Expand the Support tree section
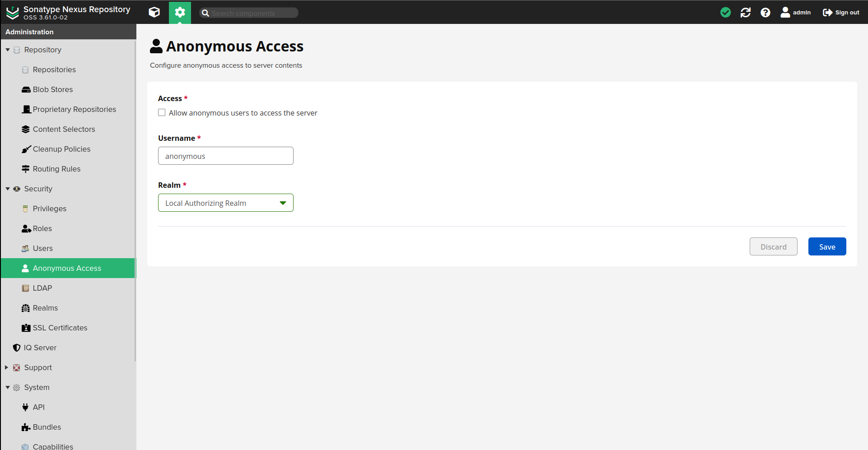Screen dimensions: 868x450 point(7,367)
